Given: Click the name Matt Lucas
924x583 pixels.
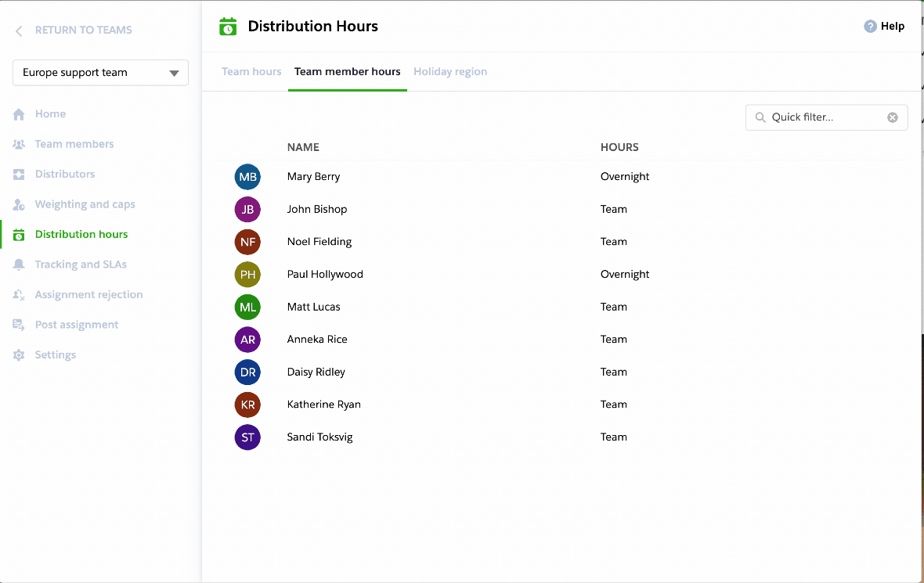Looking at the screenshot, I should click(313, 307).
